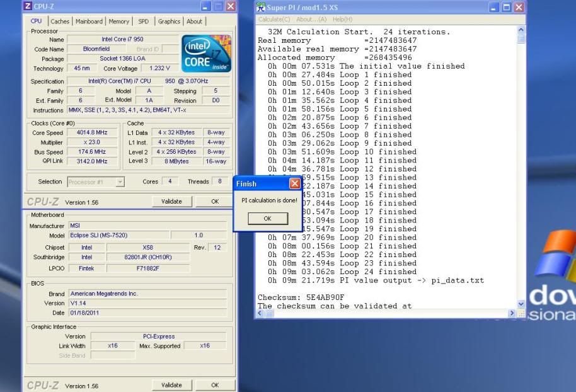Click the QPI Link value '3142.0 MHz'
Viewport: 576px width, 392px height.
click(x=92, y=161)
